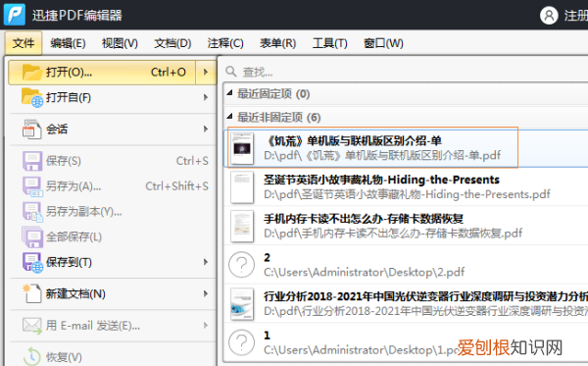Expand the 用 E-mail 发送(E) submenu arrow
This screenshot has height=366, width=588.
tap(206, 325)
